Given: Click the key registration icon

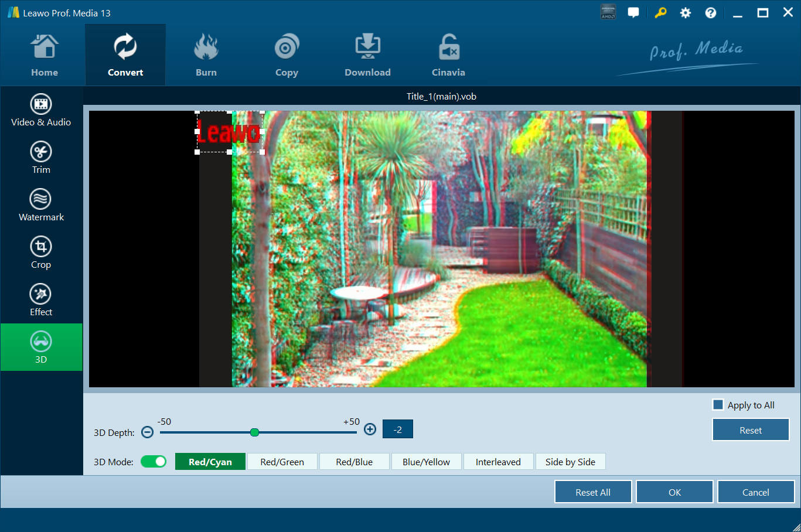Looking at the screenshot, I should coord(660,12).
